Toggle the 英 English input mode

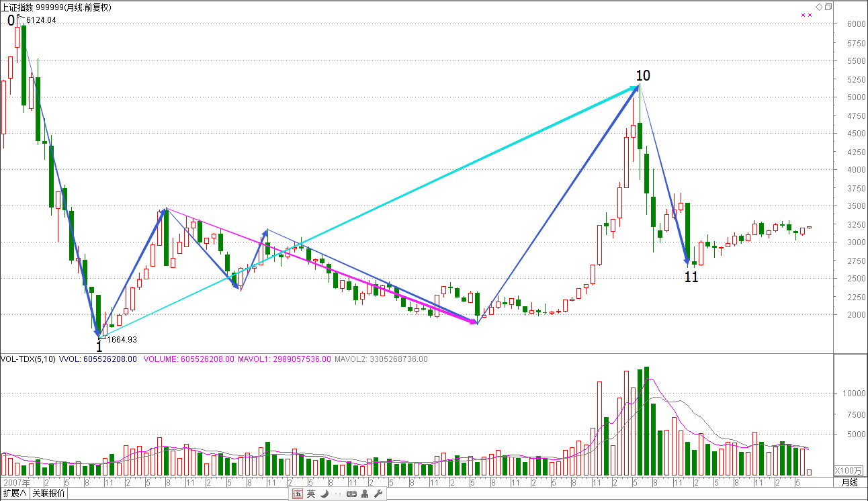[x=311, y=494]
